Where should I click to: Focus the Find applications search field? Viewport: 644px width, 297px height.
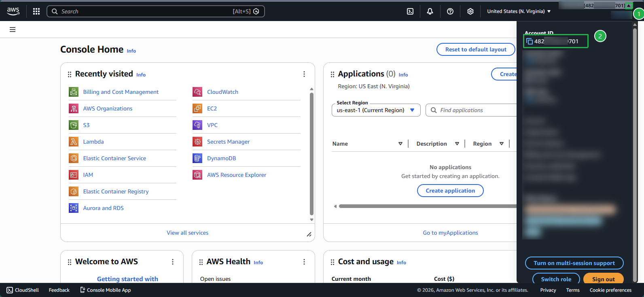coord(471,110)
